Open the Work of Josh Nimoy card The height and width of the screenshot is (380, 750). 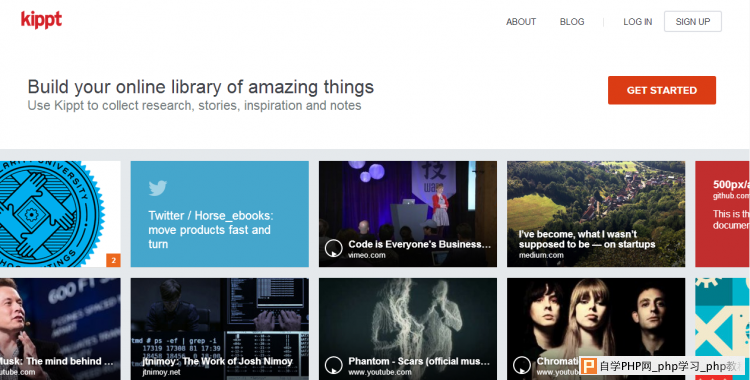click(220, 329)
